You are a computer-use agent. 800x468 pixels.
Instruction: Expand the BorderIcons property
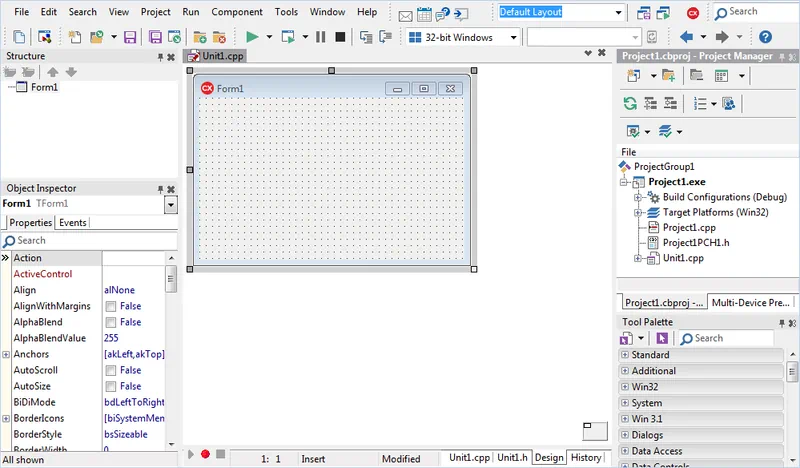tap(6, 418)
